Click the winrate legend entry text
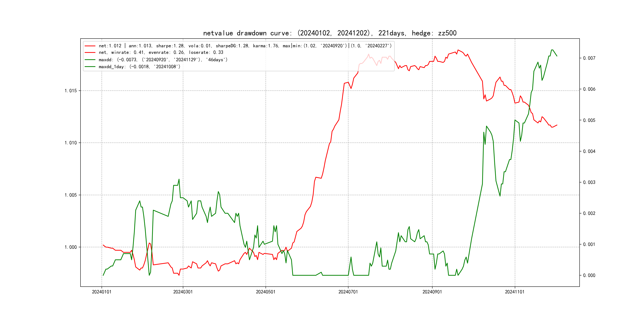The width and height of the screenshot is (644, 322). tap(161, 52)
